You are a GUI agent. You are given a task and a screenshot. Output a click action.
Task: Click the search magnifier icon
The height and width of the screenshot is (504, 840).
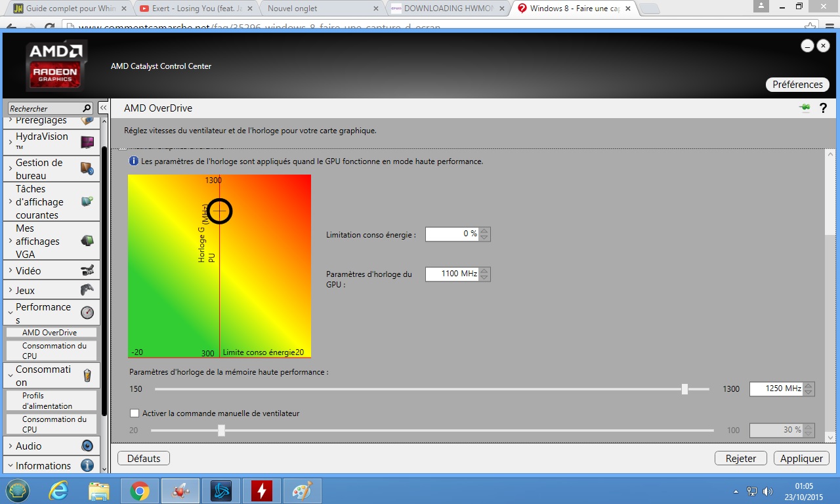[87, 108]
